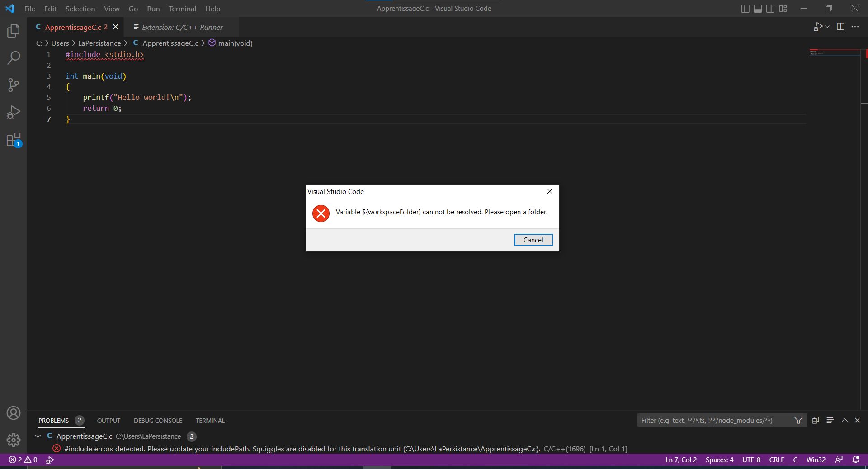Click Ln 7, Col 2 in status bar
This screenshot has height=469, width=868.
[681, 460]
